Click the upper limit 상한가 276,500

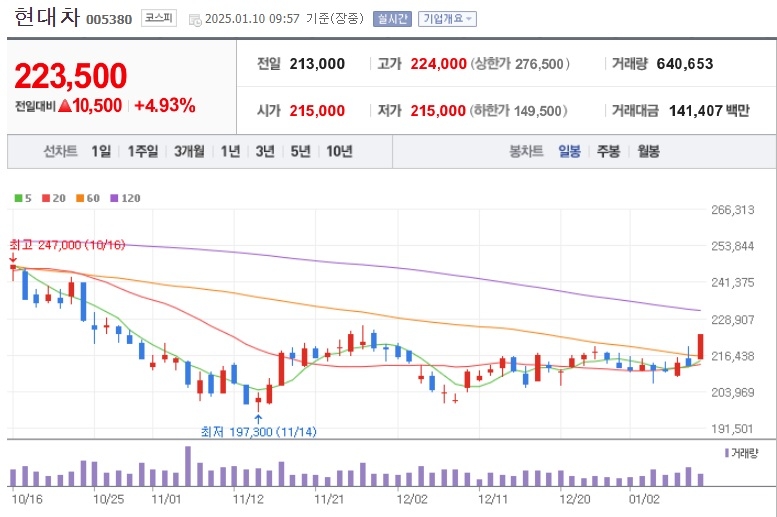click(x=520, y=64)
